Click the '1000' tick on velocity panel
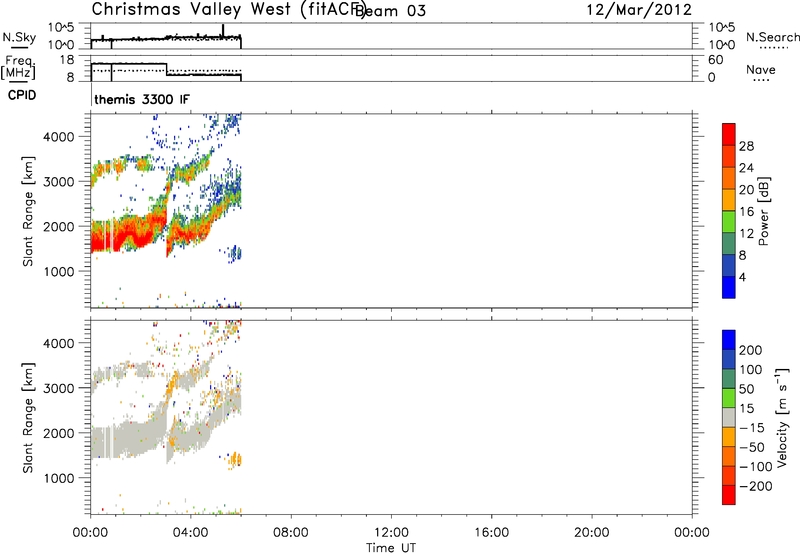800x554 pixels. (59, 479)
